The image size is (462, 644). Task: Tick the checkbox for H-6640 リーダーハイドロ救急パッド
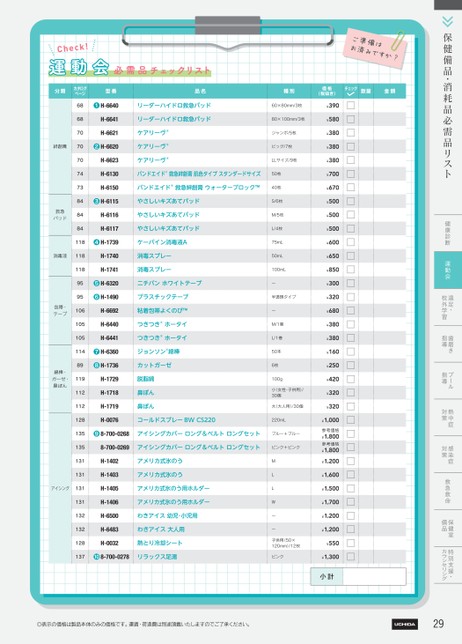[351, 106]
